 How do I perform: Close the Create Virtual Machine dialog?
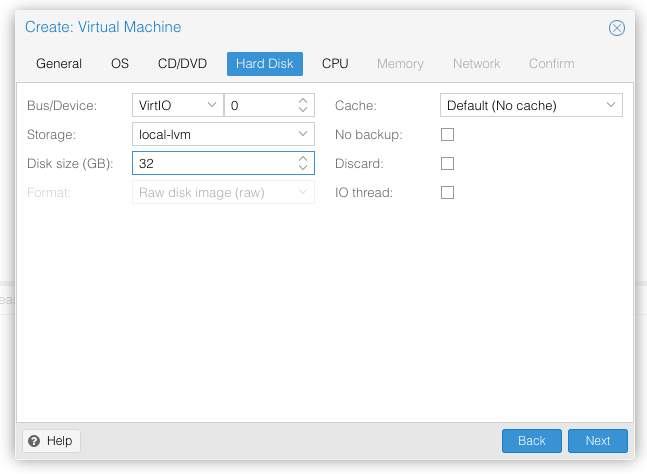617,28
